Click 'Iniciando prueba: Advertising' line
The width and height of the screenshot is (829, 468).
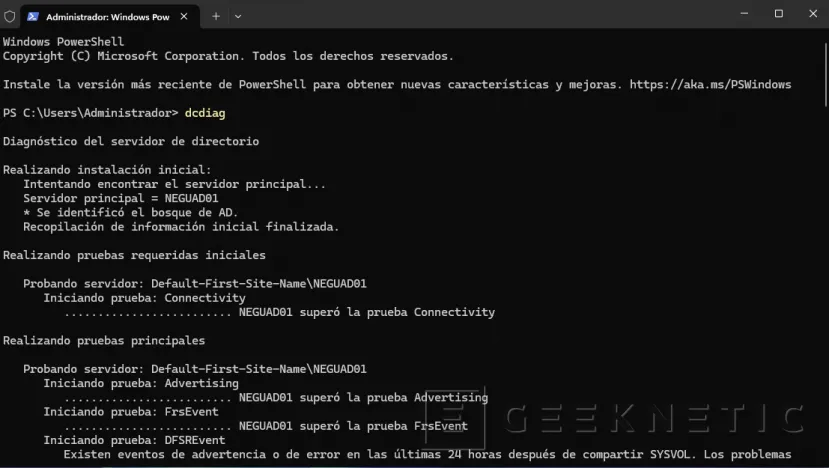coord(141,383)
